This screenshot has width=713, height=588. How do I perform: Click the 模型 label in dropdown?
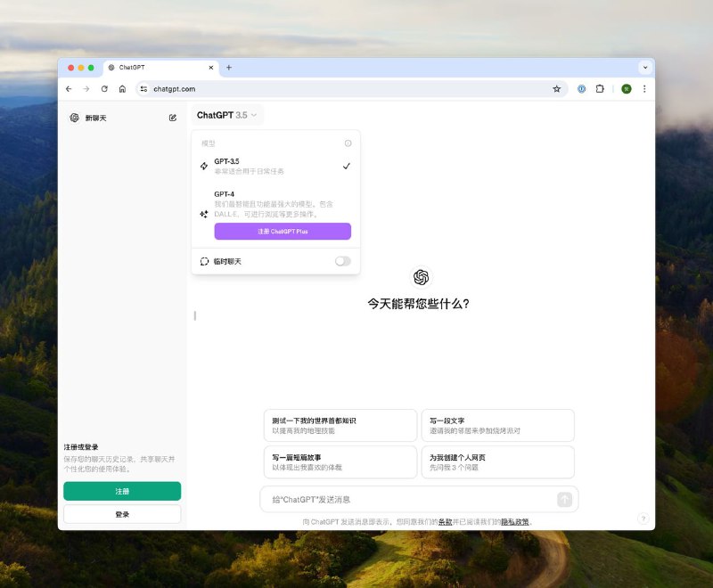pos(209,143)
